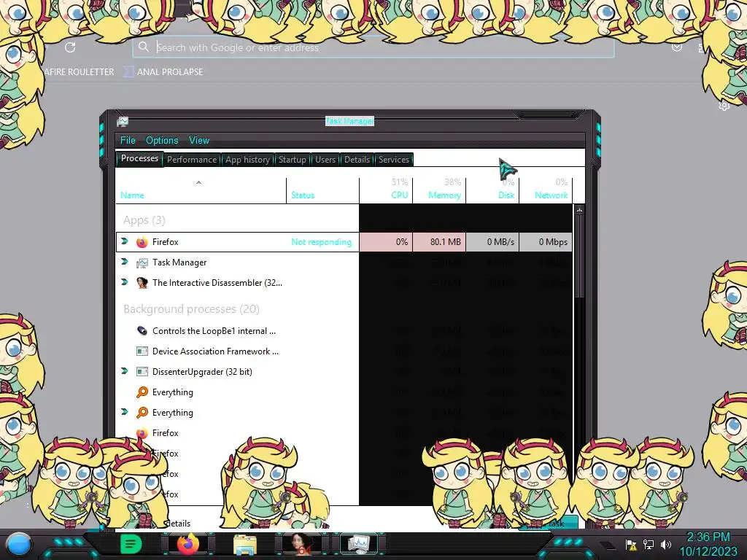Click the 0 MB/s disk cell

click(492, 242)
